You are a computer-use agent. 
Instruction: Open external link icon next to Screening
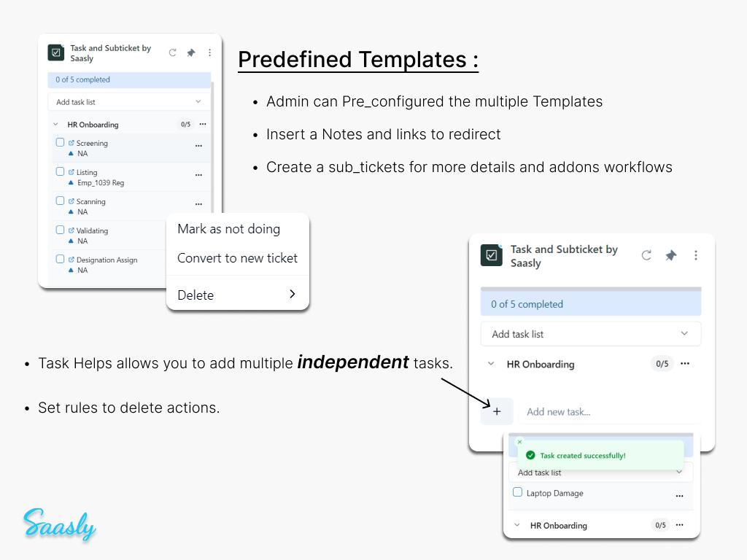[71, 143]
